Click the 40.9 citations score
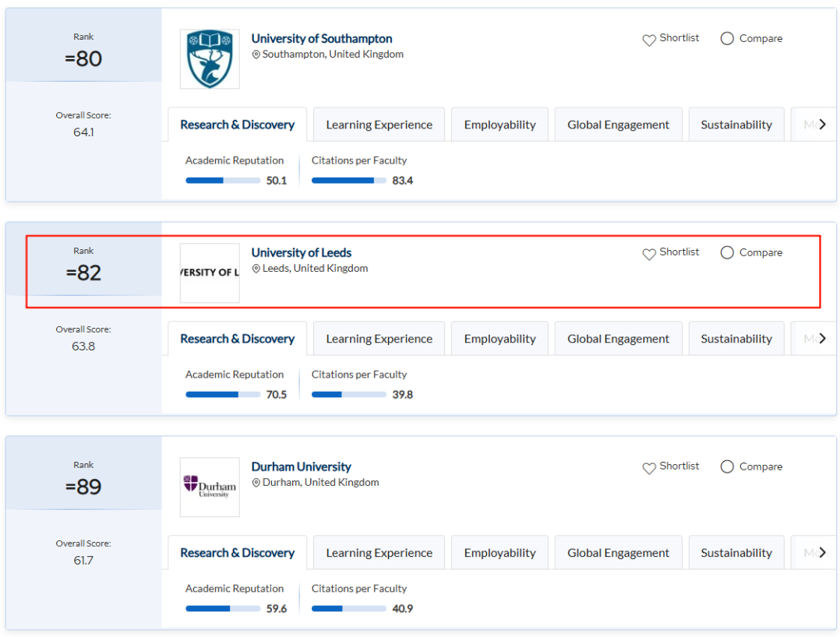 point(402,609)
